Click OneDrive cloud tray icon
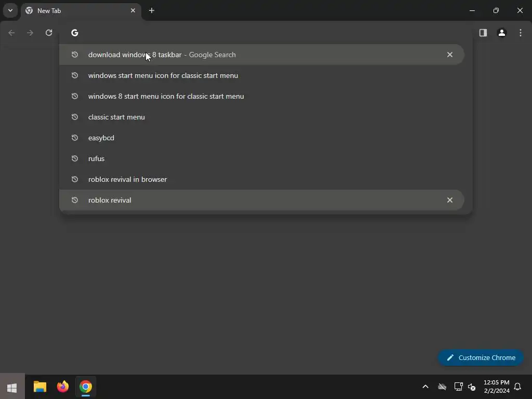This screenshot has width=532, height=399. point(442,387)
